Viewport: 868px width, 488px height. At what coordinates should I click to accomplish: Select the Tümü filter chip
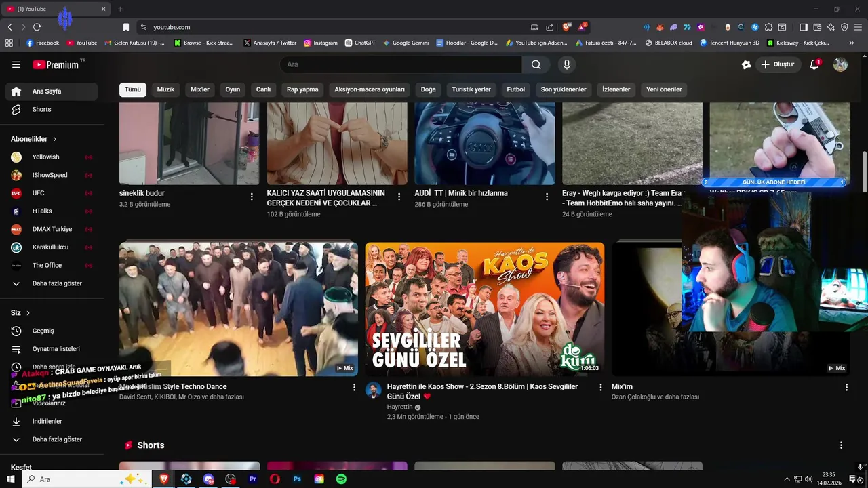(133, 89)
